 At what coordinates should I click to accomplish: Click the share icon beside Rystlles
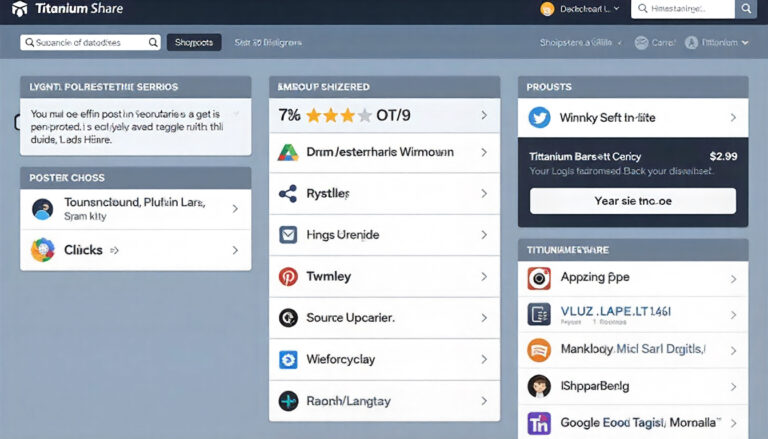[x=288, y=194]
